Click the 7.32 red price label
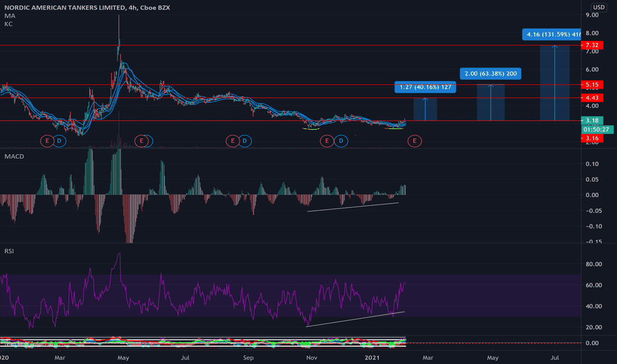 (592, 45)
